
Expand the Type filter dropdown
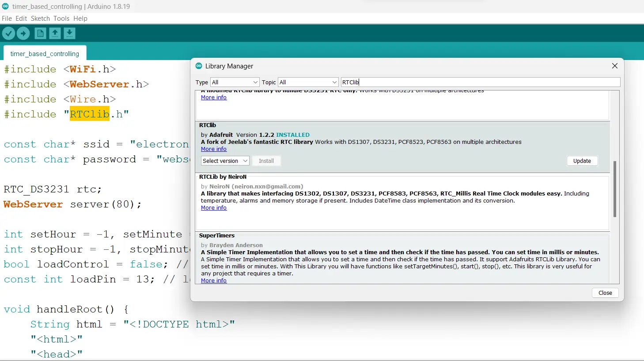tap(235, 82)
